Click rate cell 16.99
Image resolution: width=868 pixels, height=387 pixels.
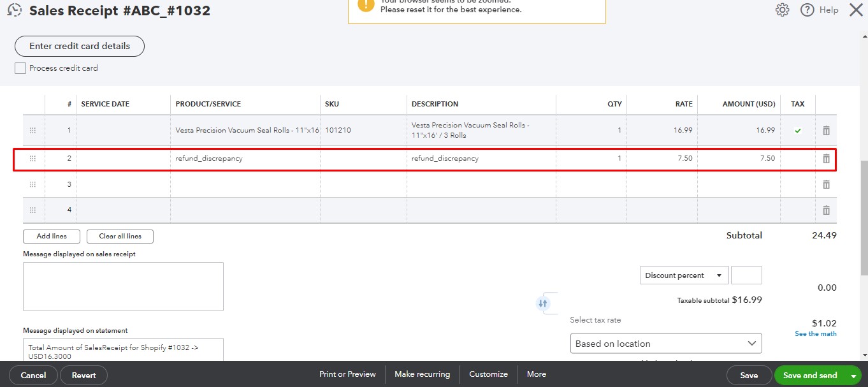pos(662,130)
